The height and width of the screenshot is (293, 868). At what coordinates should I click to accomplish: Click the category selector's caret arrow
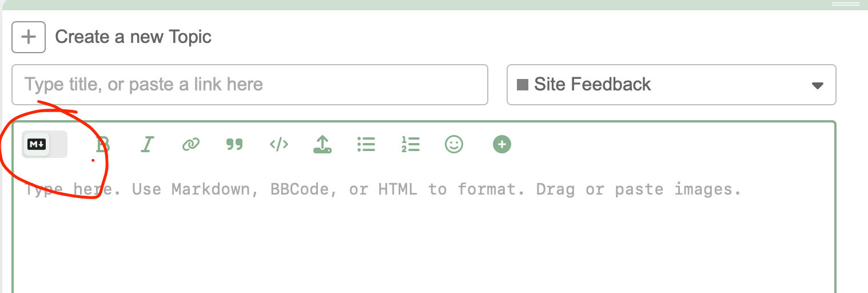[818, 86]
